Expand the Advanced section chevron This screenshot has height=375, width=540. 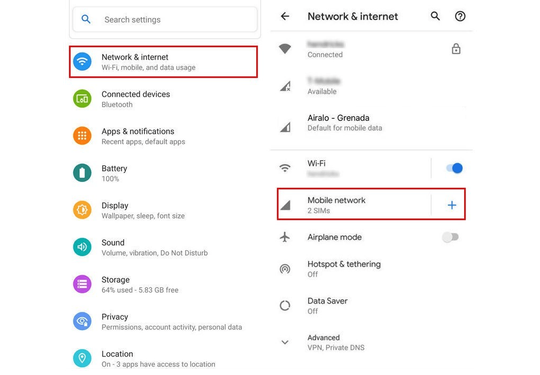tap(285, 342)
